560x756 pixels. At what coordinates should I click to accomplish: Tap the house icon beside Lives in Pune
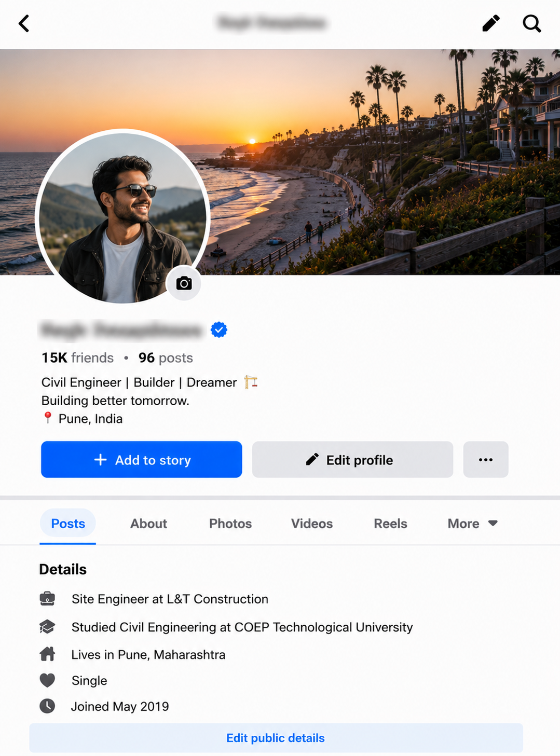tap(47, 654)
